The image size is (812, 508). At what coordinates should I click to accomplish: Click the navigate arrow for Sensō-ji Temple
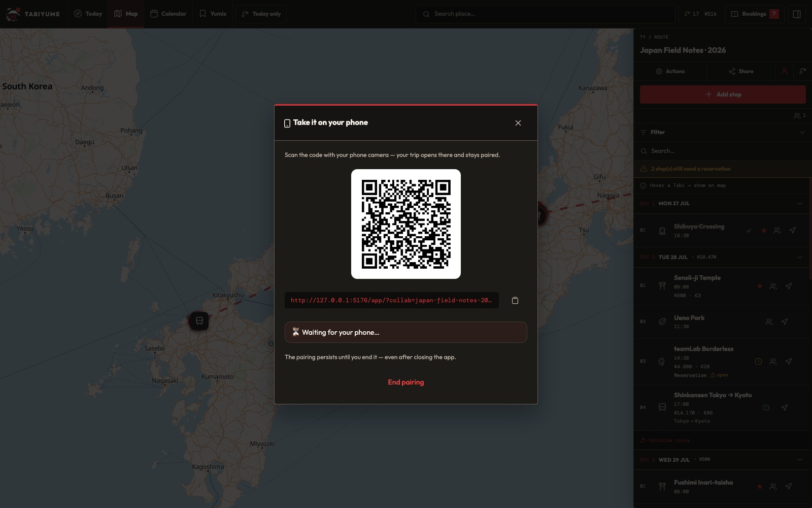coord(789,286)
